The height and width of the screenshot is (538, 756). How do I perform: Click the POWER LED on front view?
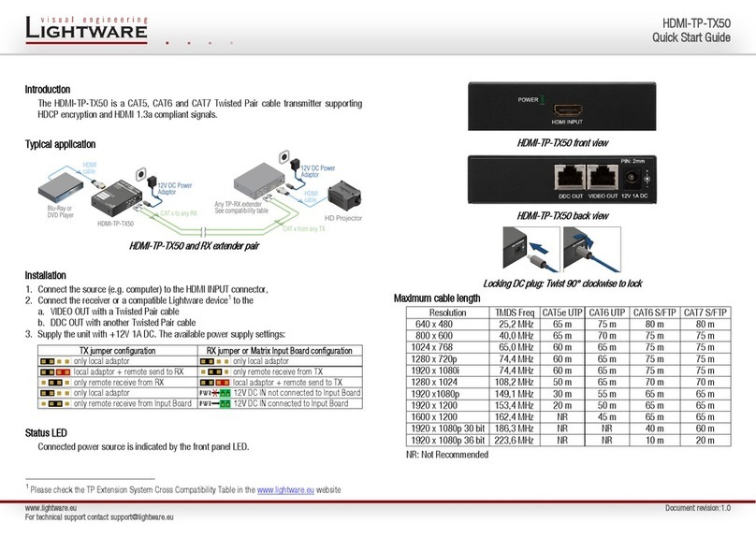click(x=543, y=99)
